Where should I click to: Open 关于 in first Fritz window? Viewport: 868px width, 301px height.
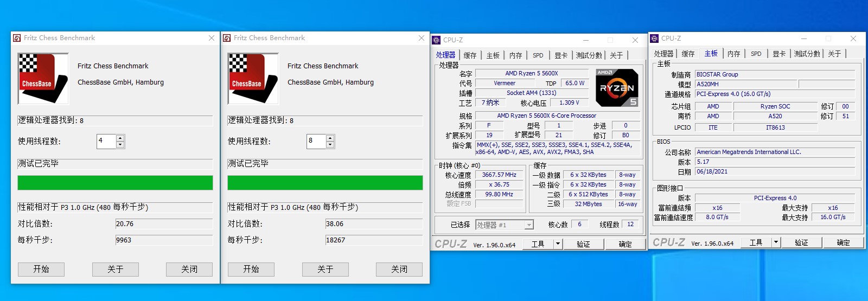tap(116, 270)
